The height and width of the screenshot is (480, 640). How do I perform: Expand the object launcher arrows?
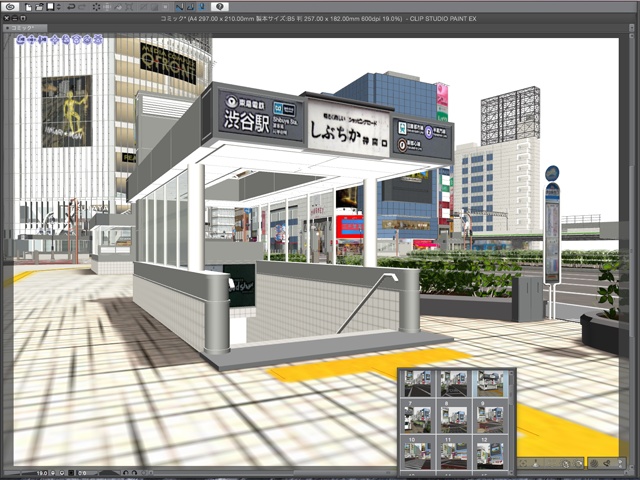(620, 463)
